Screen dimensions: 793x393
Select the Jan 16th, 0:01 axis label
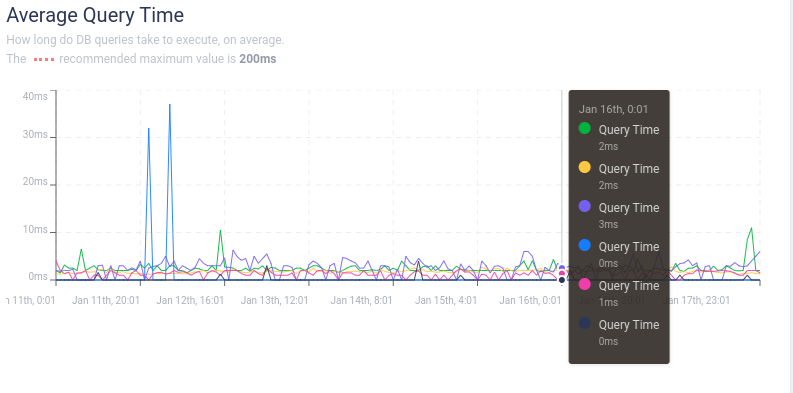point(530,300)
